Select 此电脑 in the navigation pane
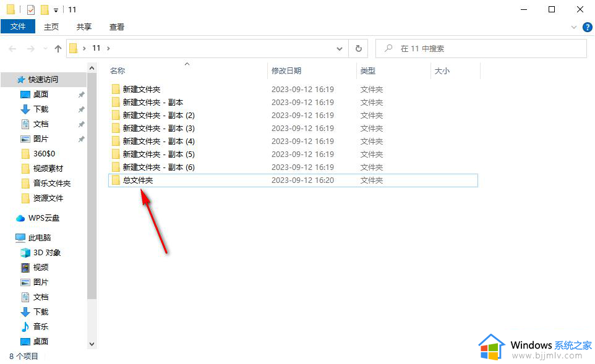 40,238
